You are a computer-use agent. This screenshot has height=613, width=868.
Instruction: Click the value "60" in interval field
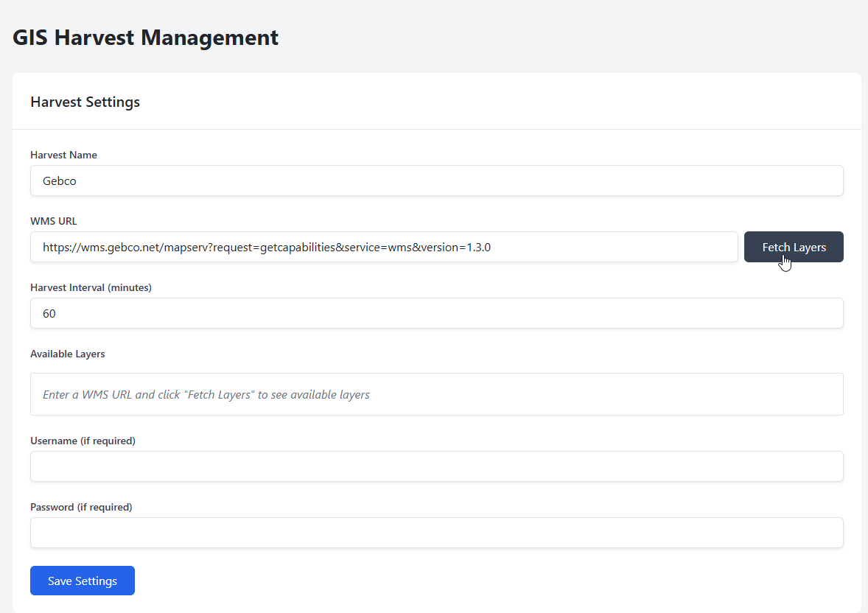49,313
